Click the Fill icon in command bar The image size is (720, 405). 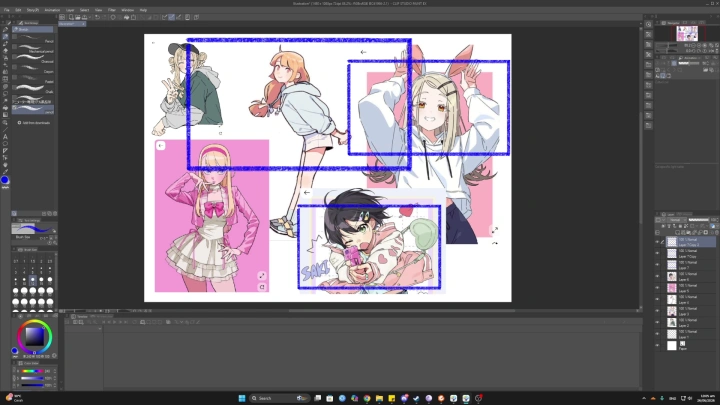coord(126,17)
